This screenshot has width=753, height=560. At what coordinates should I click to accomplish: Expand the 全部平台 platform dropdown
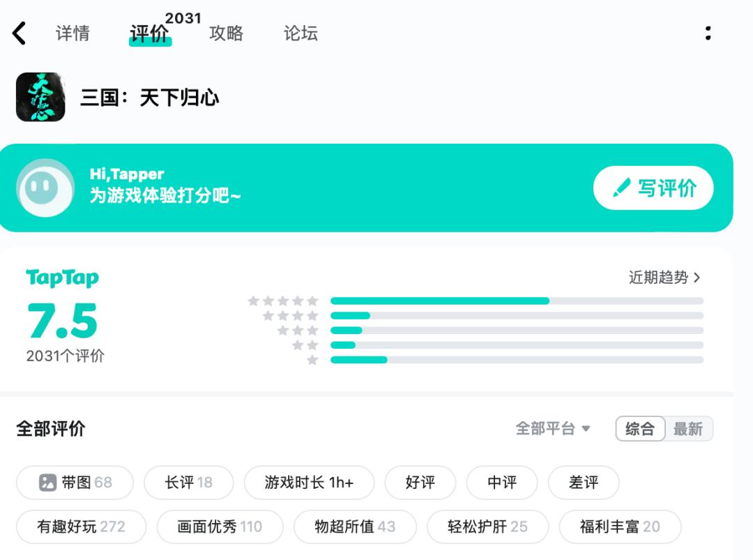click(553, 429)
